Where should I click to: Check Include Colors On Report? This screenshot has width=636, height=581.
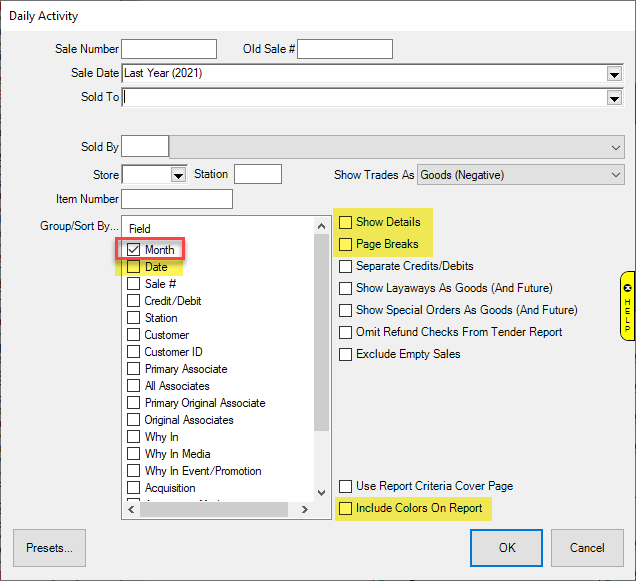(x=346, y=509)
